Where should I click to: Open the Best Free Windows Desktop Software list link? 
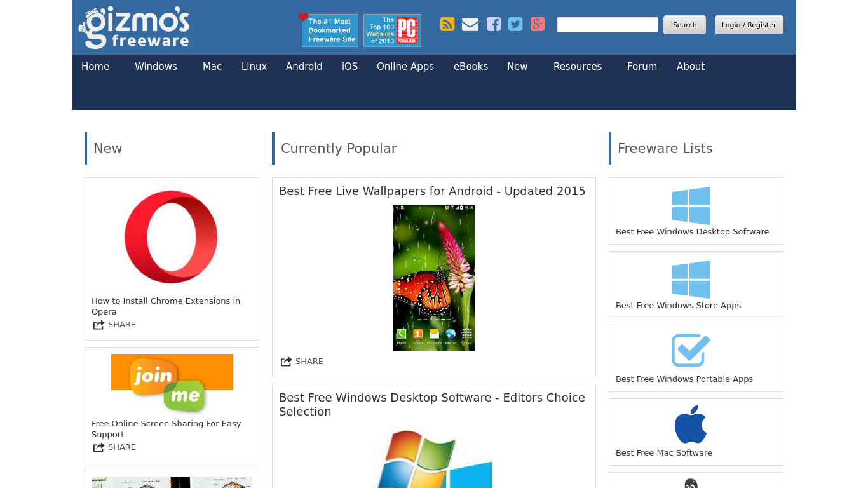click(x=693, y=232)
